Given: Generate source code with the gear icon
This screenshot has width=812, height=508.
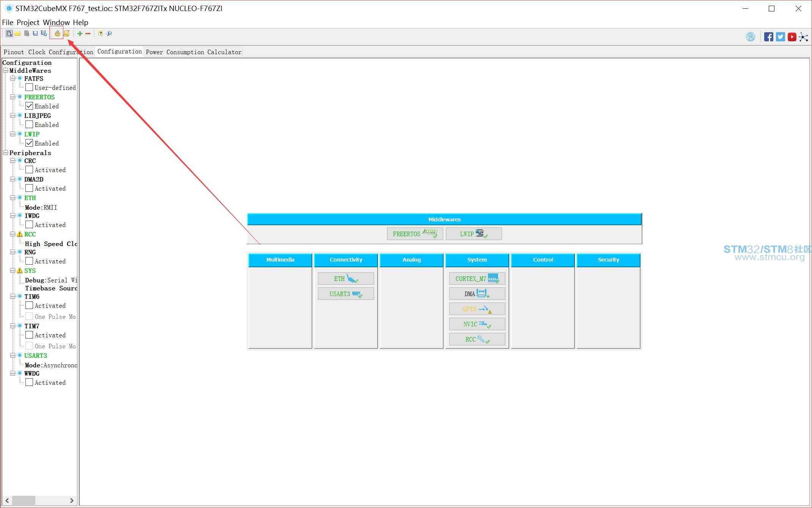Looking at the screenshot, I should [x=57, y=33].
